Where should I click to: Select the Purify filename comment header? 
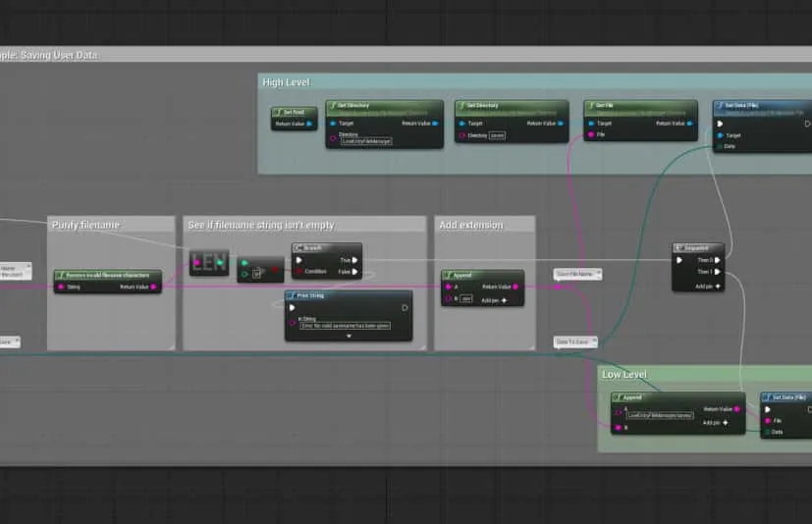pyautogui.click(x=85, y=225)
